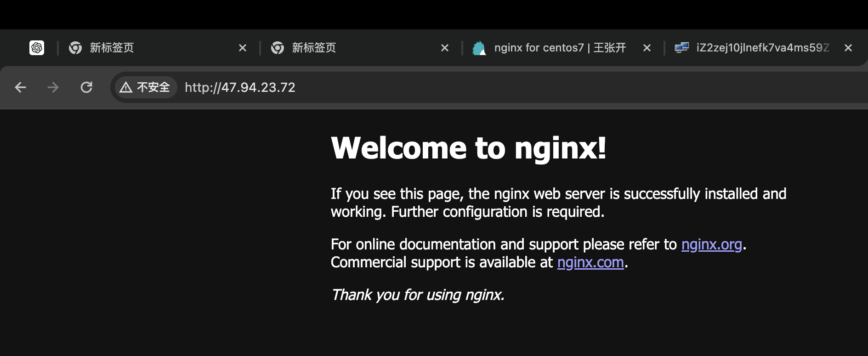Open the nginx.com commercial support link
Viewport: 868px width, 356px height.
coord(590,263)
